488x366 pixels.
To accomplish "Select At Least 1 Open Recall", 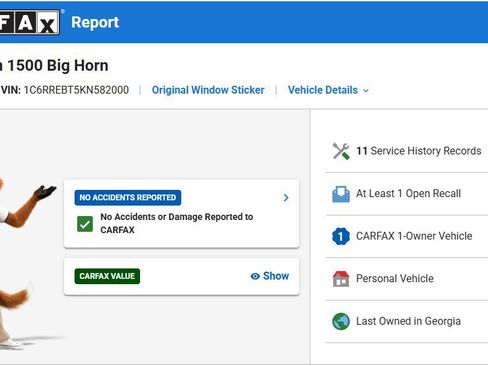I will pos(408,194).
